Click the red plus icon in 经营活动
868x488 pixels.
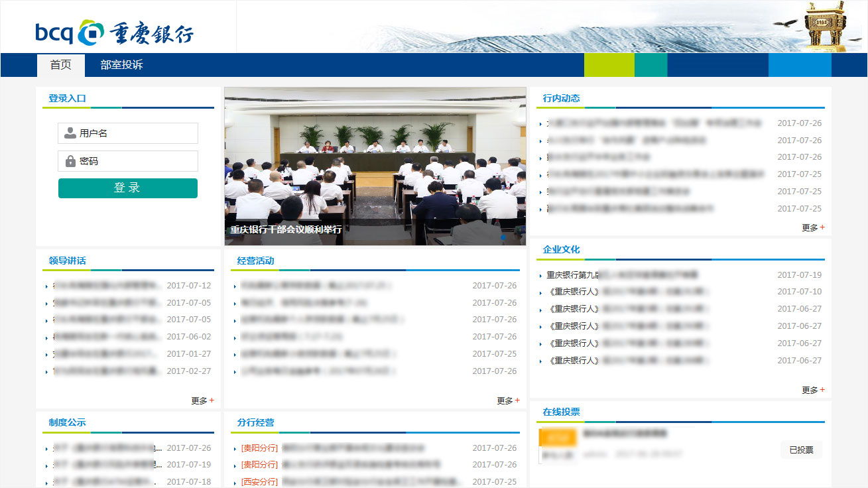(x=517, y=400)
